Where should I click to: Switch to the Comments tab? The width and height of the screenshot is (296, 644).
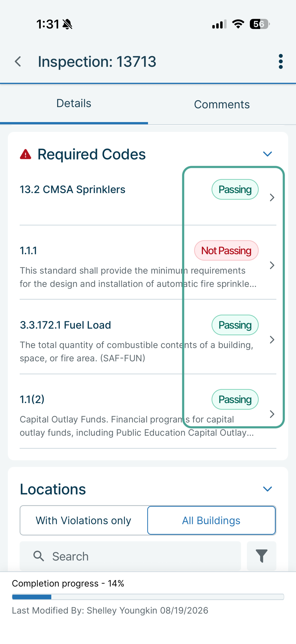click(222, 104)
